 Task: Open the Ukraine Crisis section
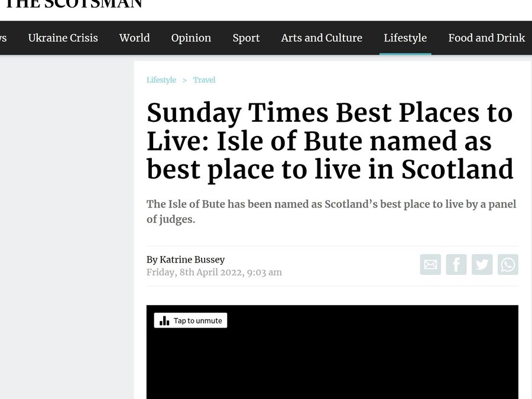pyautogui.click(x=63, y=38)
